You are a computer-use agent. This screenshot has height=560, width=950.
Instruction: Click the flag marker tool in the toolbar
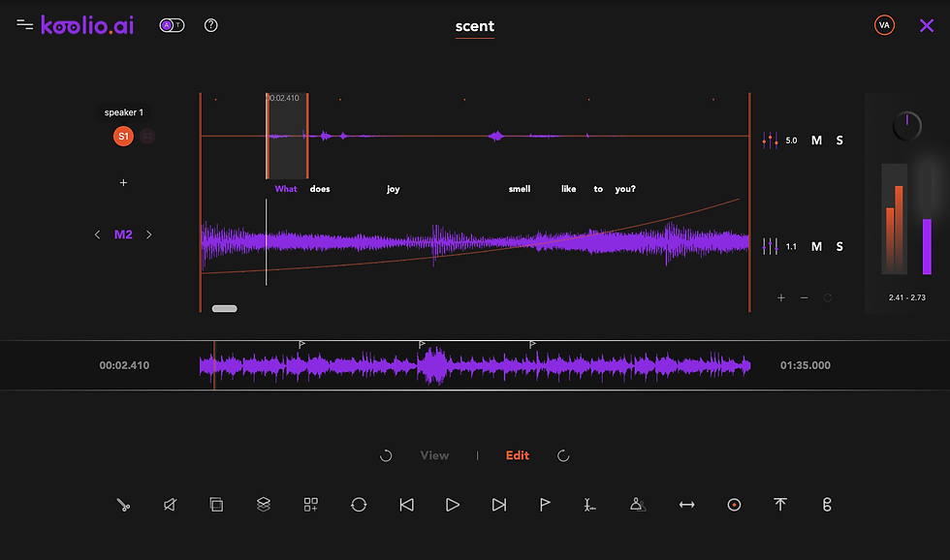coord(545,504)
